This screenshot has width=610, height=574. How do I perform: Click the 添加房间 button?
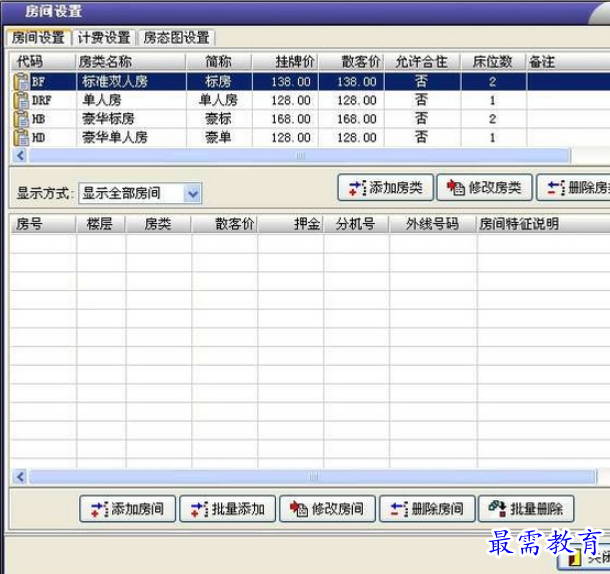(128, 509)
